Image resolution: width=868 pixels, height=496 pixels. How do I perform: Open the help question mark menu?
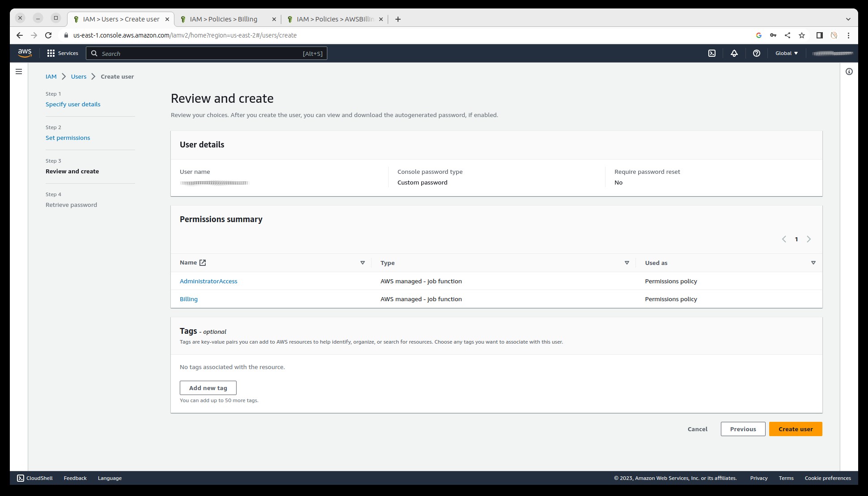click(x=757, y=53)
